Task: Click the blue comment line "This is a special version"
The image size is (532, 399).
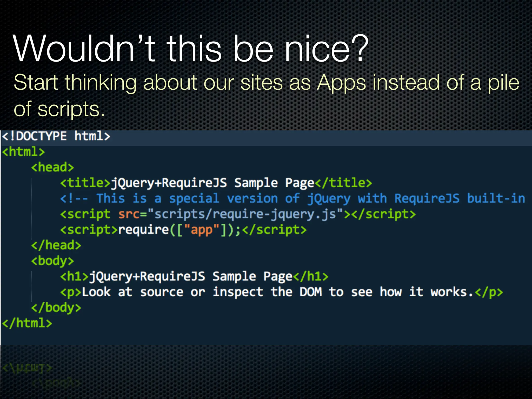Action: (293, 198)
